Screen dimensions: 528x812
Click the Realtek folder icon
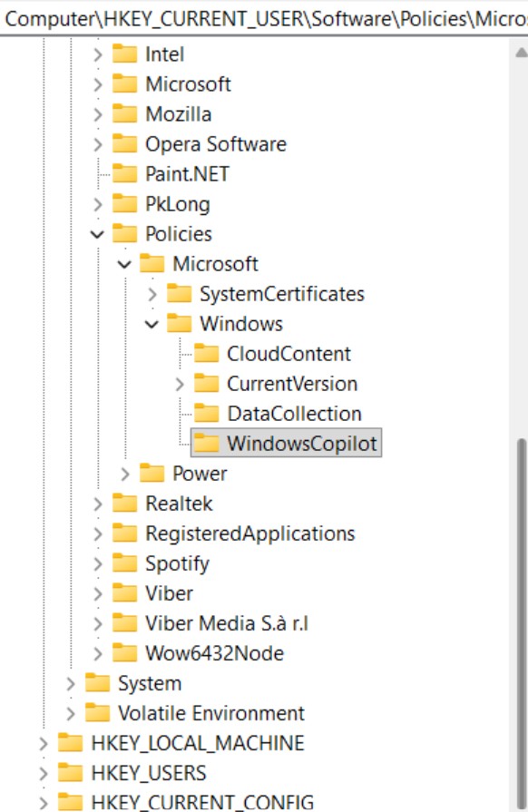point(125,503)
